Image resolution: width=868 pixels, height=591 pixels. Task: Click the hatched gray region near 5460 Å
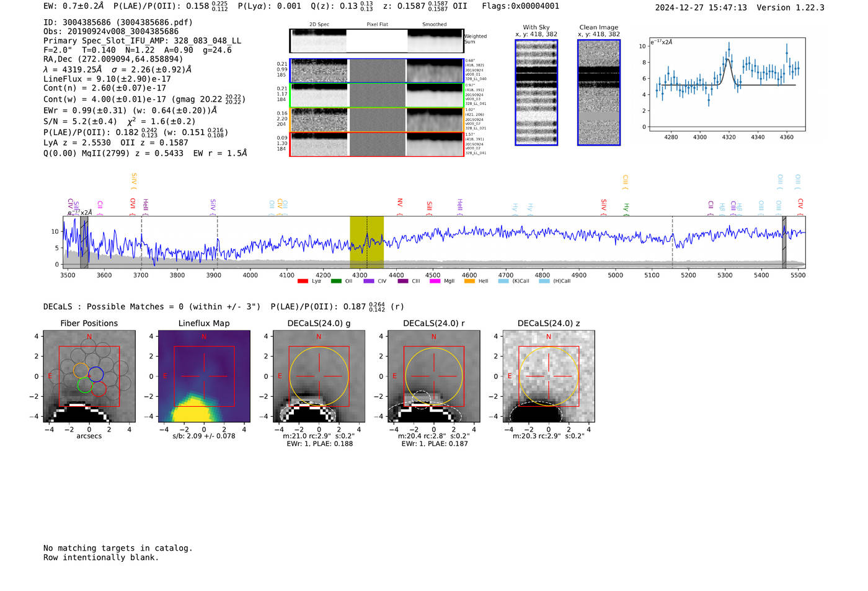[784, 242]
